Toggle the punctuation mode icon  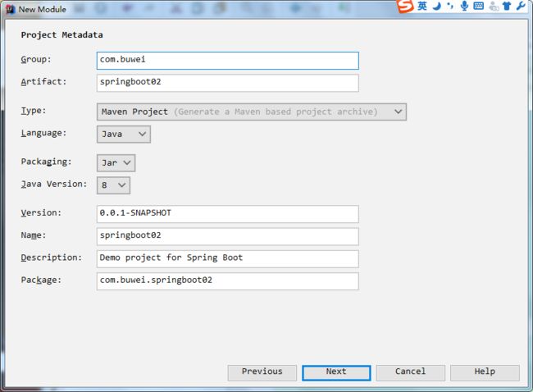pyautogui.click(x=450, y=6)
